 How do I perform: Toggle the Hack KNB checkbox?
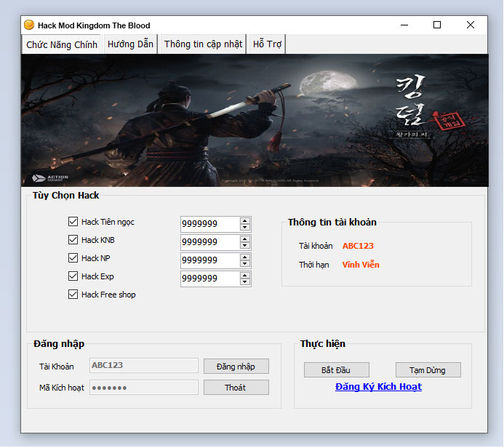pos(73,240)
